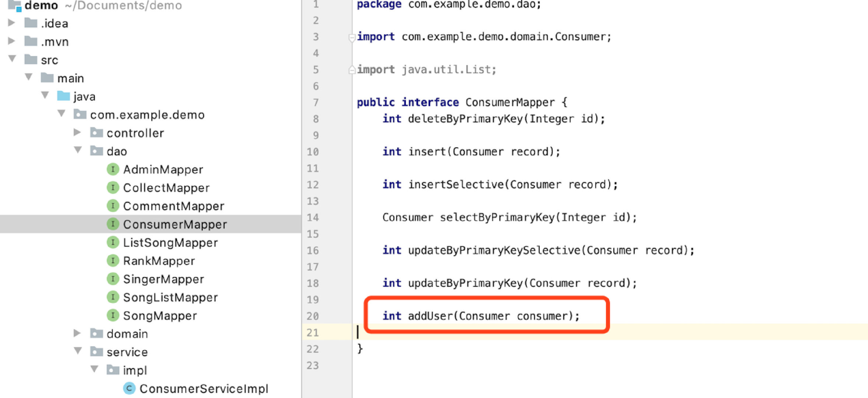Click the AdminMapper interface icon
The width and height of the screenshot is (868, 398).
tap(113, 169)
